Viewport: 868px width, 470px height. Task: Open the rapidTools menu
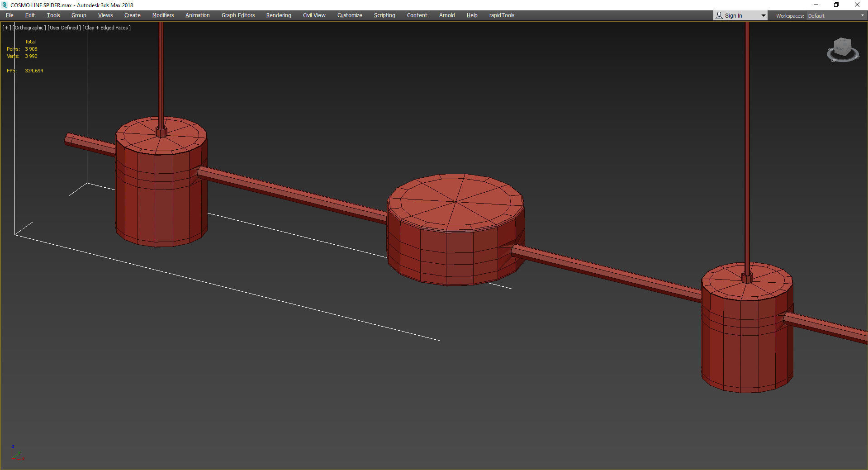click(x=502, y=15)
